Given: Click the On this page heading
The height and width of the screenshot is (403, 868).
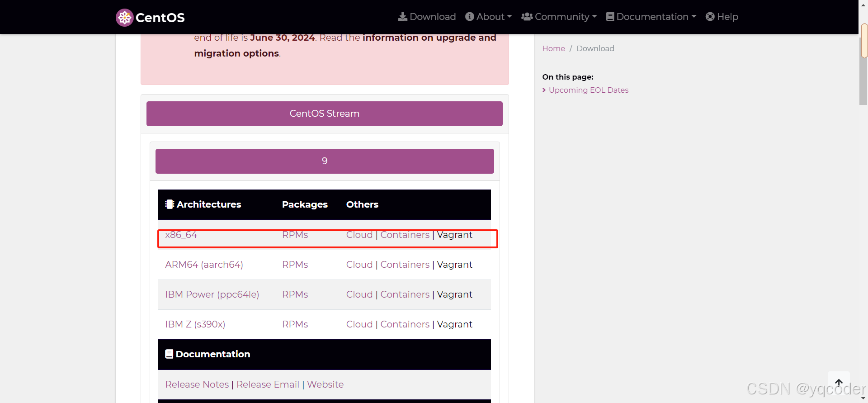Looking at the screenshot, I should coord(568,77).
